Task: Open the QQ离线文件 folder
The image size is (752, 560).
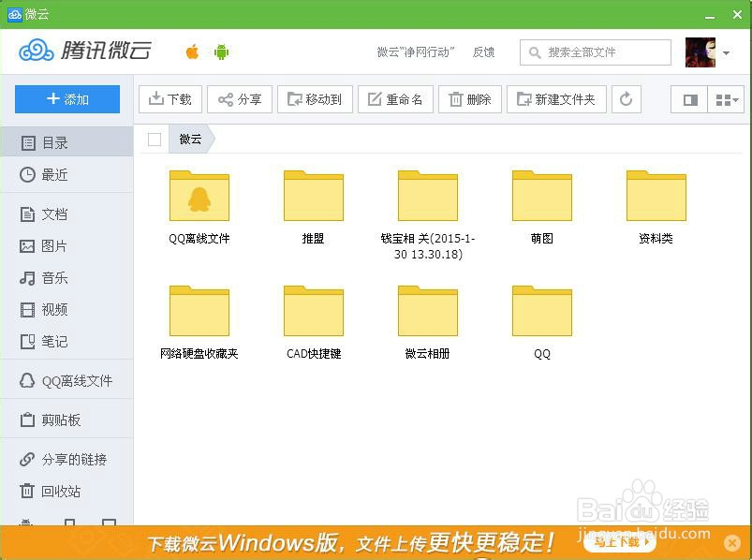Action: tap(199, 197)
